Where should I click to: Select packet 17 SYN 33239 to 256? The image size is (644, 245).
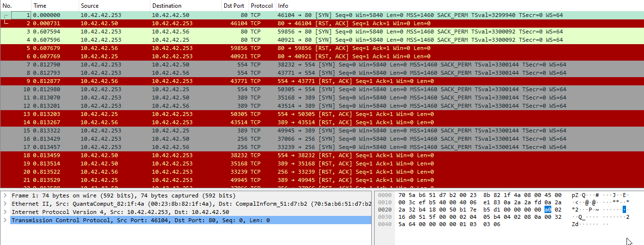(x=322, y=147)
